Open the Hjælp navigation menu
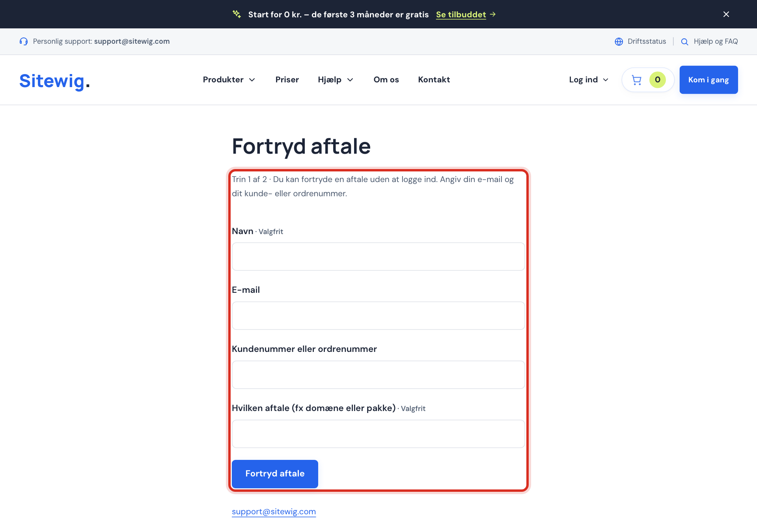The height and width of the screenshot is (532, 757). pos(336,80)
